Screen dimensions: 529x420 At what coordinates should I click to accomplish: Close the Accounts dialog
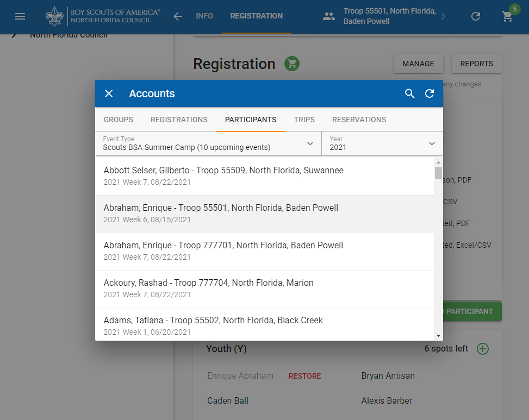tap(109, 93)
